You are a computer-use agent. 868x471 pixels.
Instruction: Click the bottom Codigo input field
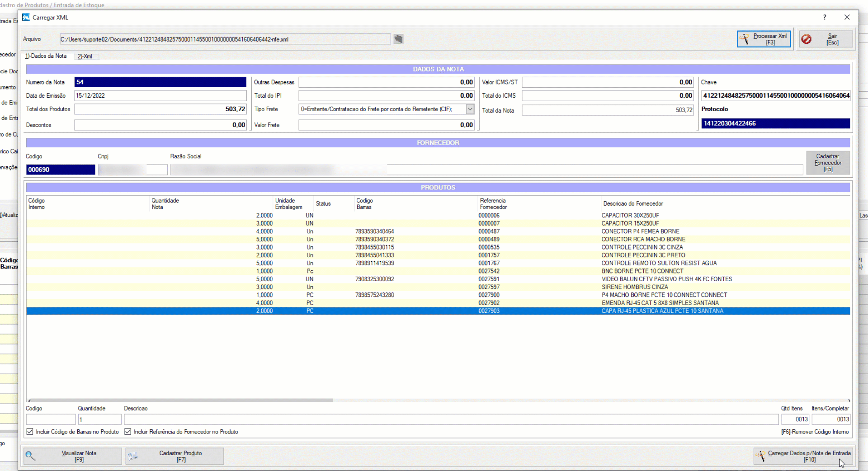point(51,419)
